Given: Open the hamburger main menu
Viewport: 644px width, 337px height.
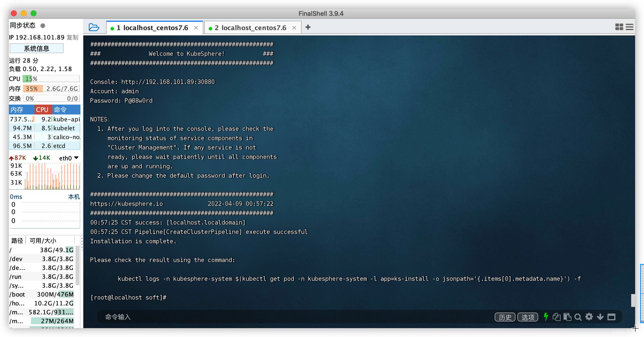Looking at the screenshot, I should pos(629,27).
